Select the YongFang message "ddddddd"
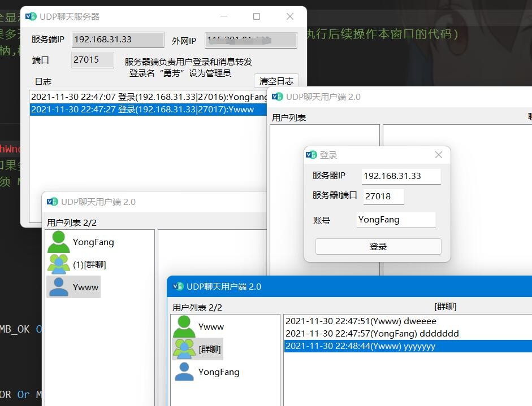This screenshot has height=406, width=532. coord(372,334)
